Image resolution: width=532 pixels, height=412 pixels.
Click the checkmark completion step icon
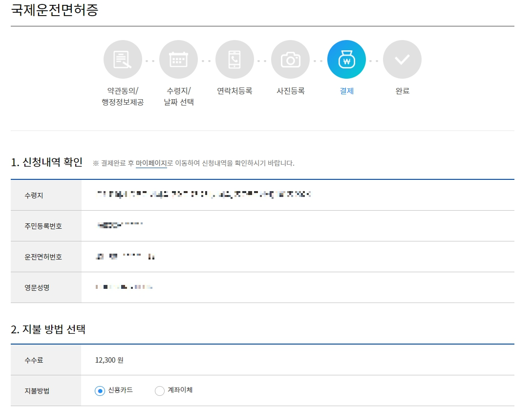(403, 60)
